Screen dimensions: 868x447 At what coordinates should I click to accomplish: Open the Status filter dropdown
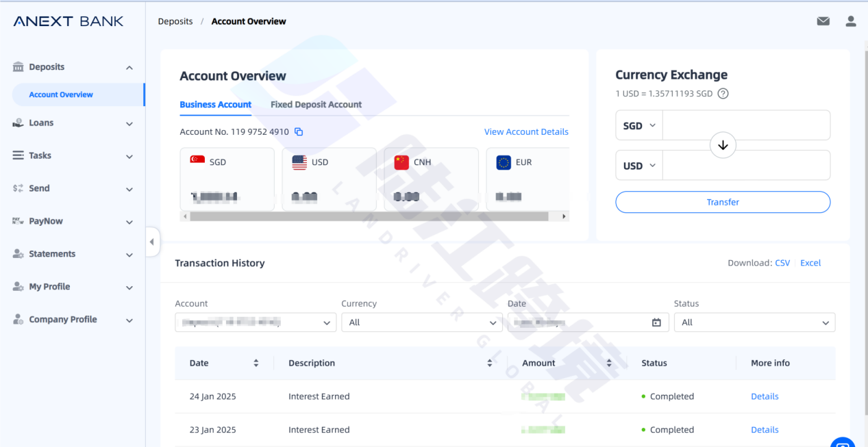(x=754, y=322)
